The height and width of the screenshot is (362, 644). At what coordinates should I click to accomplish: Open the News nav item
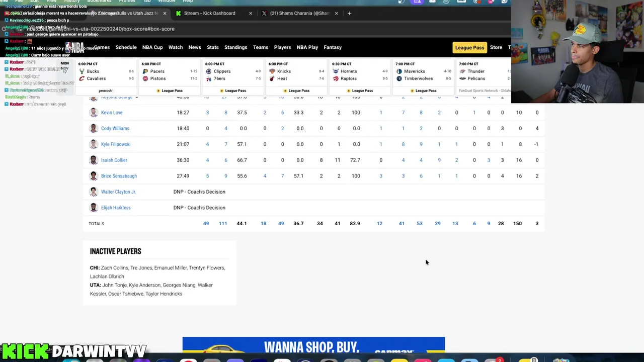(195, 47)
